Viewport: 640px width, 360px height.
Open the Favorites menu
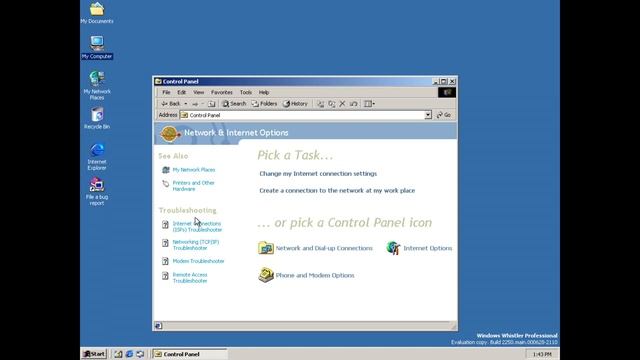(x=222, y=93)
